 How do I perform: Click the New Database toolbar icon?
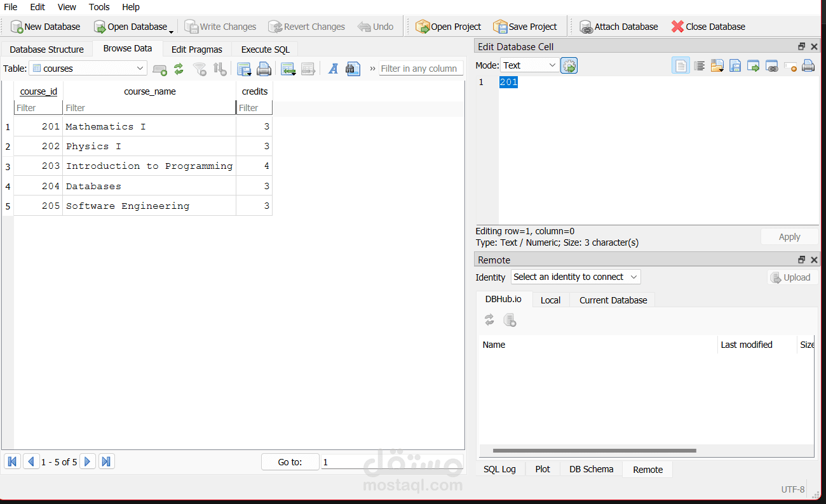pos(17,27)
